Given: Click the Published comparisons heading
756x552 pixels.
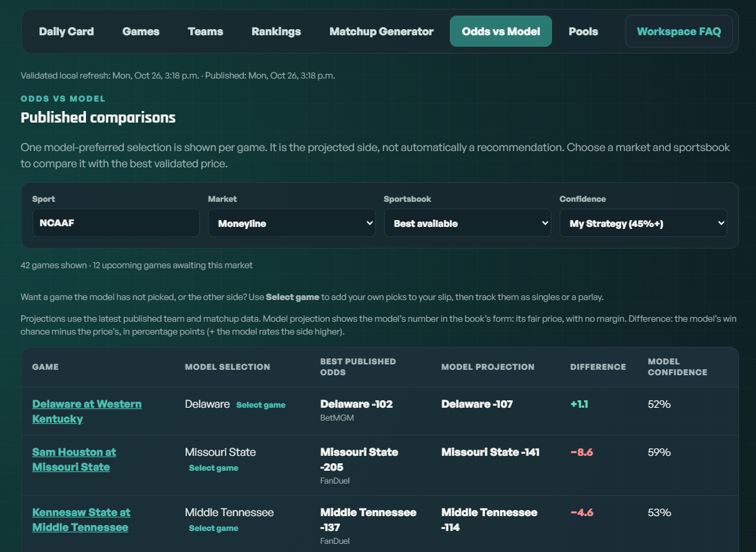Looking at the screenshot, I should point(98,118).
